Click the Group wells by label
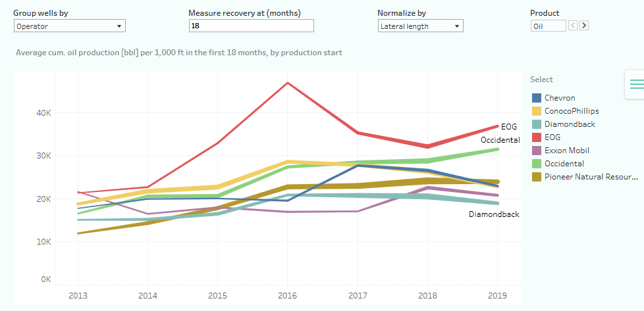644x311 pixels. (x=41, y=13)
